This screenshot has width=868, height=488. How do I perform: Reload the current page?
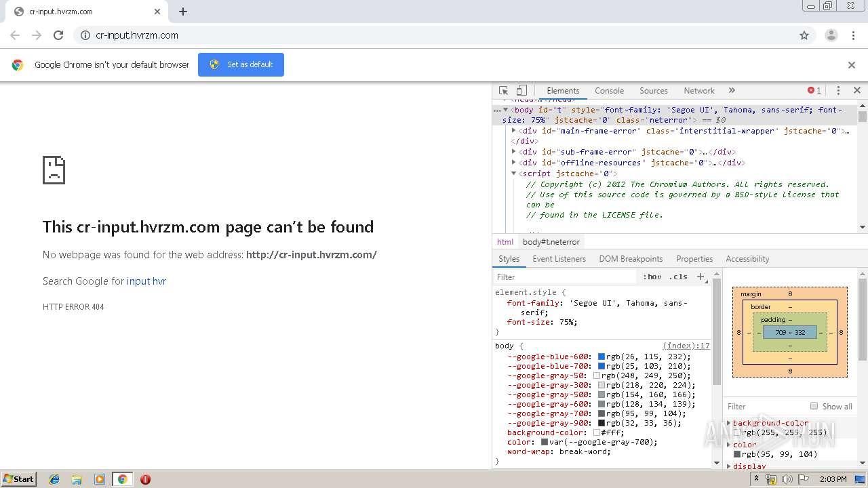click(x=58, y=35)
